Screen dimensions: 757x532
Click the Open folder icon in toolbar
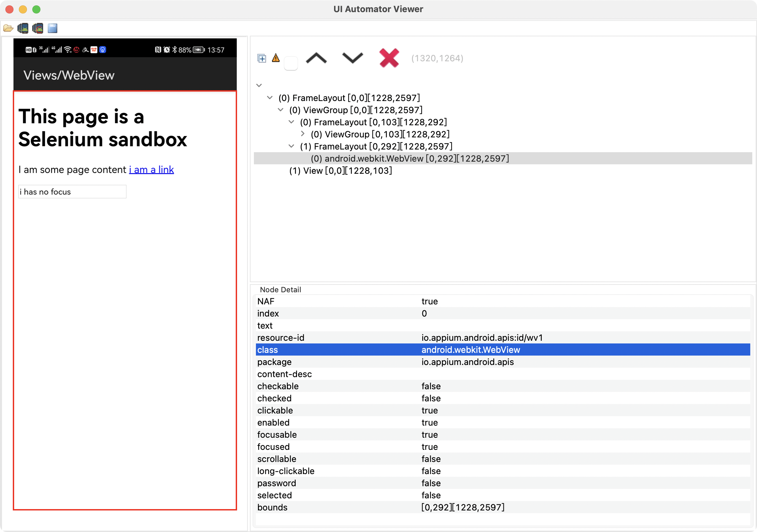(x=8, y=28)
